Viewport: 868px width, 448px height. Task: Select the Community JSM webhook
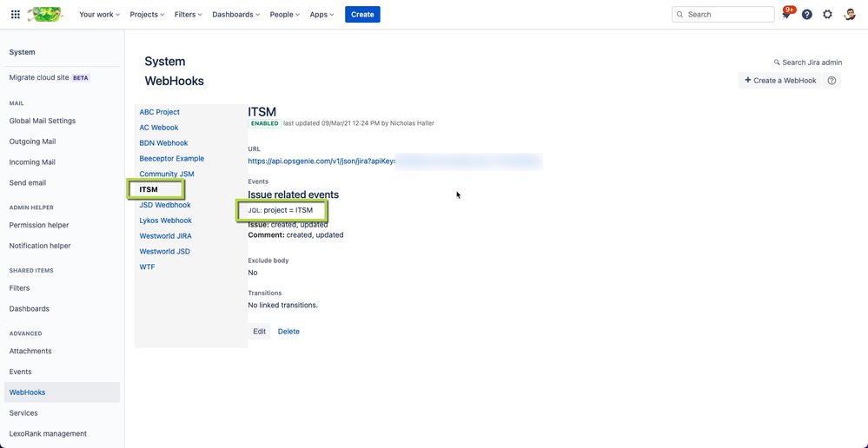point(167,174)
